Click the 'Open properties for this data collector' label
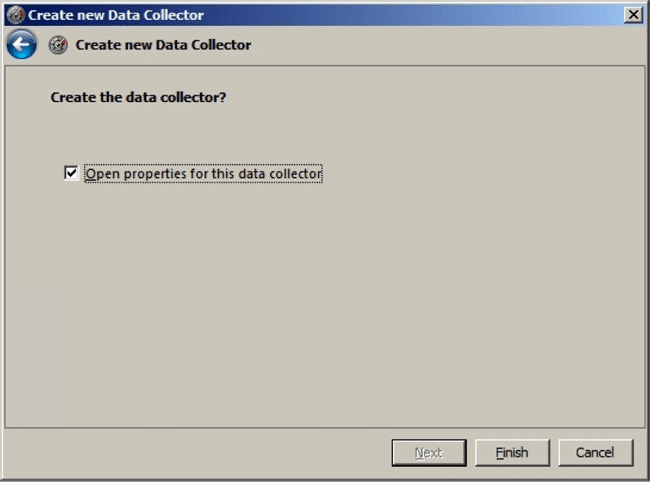The image size is (650, 482). (x=203, y=174)
